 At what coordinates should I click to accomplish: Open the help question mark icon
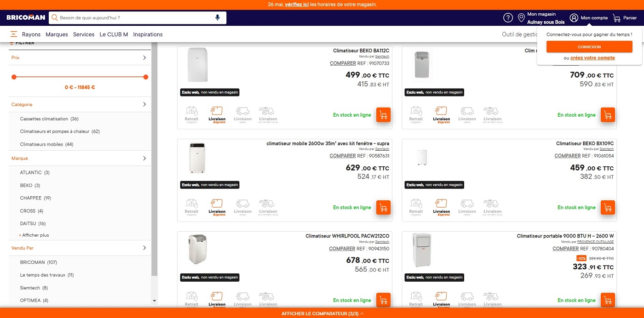tap(508, 18)
